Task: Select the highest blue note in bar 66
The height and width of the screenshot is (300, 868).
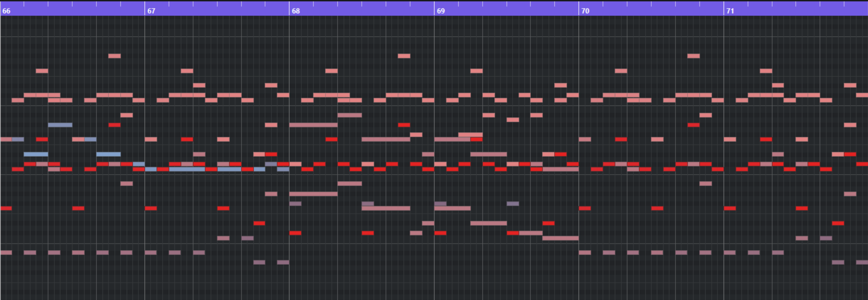Action: click(x=60, y=125)
